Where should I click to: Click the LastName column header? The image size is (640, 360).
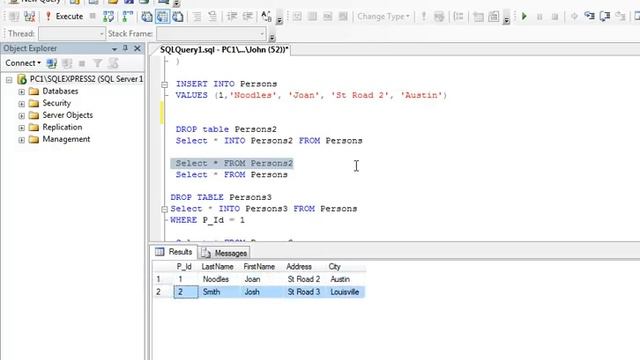[218, 267]
